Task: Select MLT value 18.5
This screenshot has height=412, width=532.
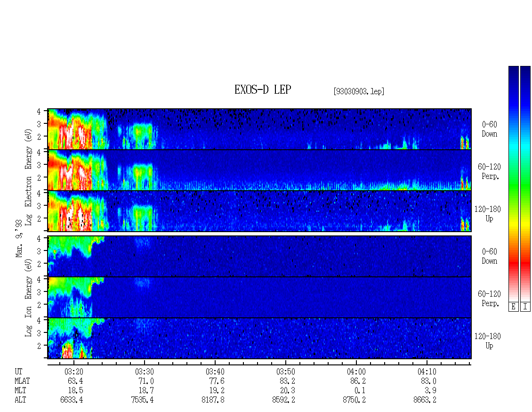Action: tap(75, 391)
